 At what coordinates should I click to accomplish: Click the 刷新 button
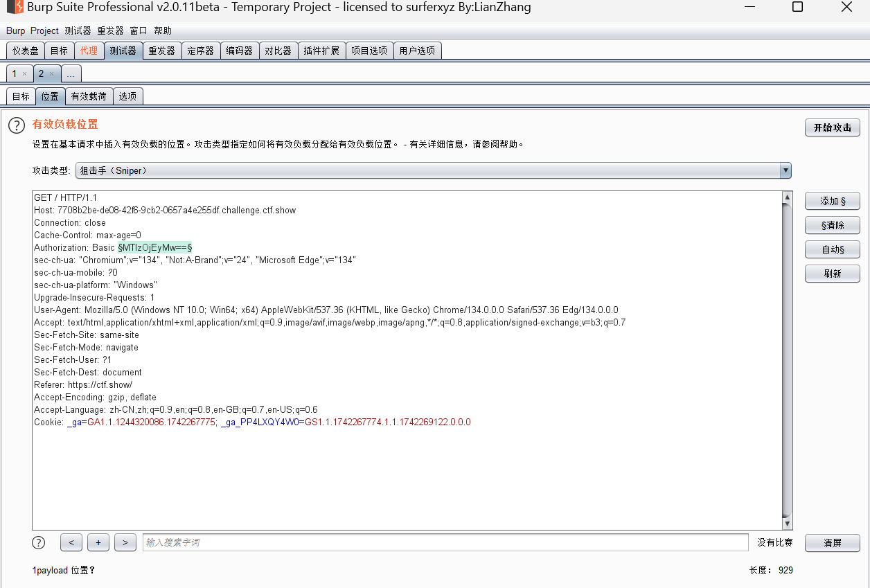pos(832,274)
